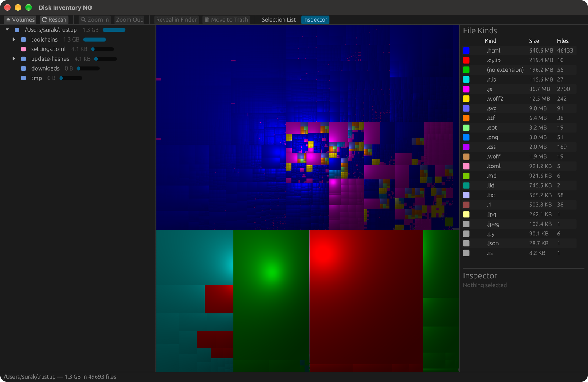Image resolution: width=588 pixels, height=382 pixels.
Task: Click the .html blue color swatch
Action: pos(466,51)
